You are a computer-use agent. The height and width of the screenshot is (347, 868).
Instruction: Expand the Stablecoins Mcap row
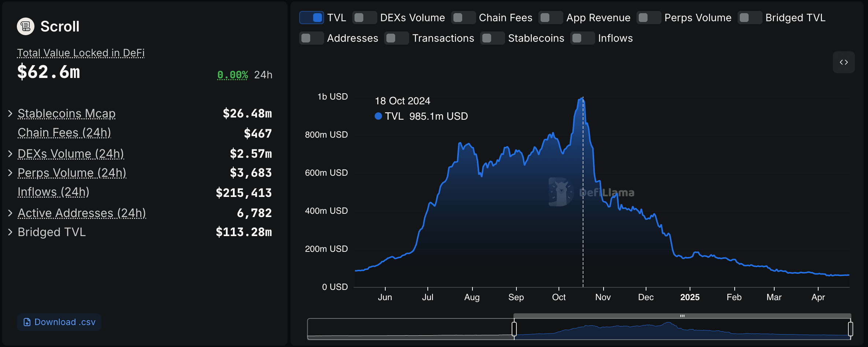pyautogui.click(x=10, y=113)
